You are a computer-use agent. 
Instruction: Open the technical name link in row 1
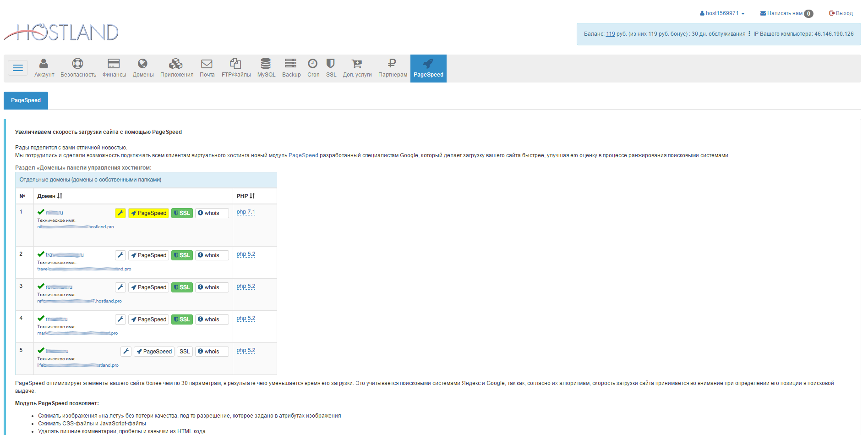click(76, 227)
